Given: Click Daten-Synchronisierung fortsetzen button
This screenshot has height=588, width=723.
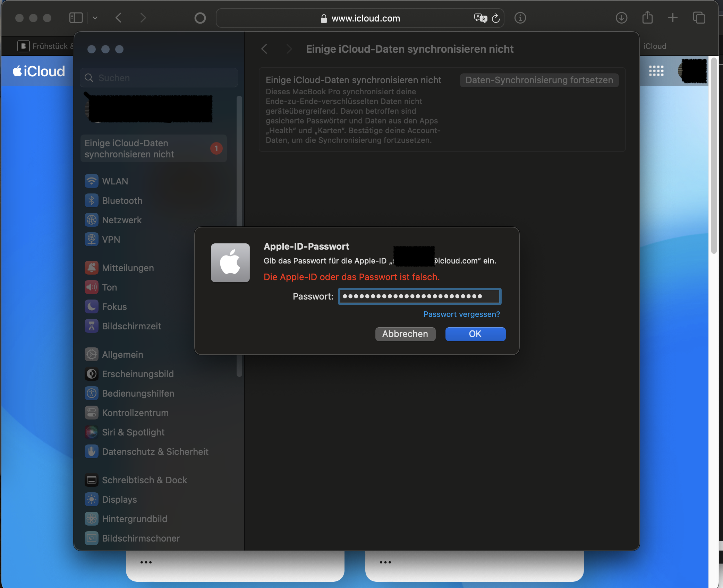Looking at the screenshot, I should [539, 80].
